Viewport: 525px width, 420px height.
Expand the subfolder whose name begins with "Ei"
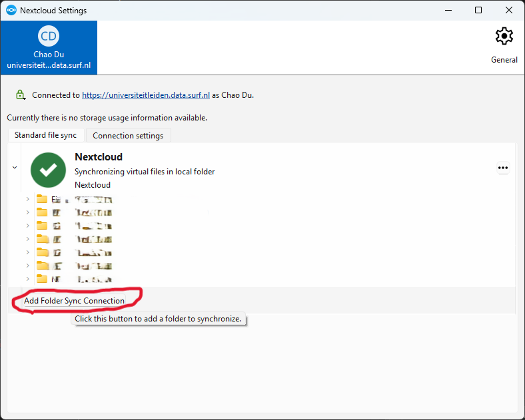click(28, 199)
